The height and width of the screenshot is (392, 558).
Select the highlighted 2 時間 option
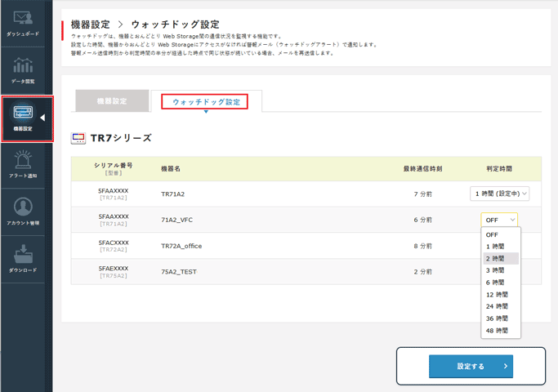495,258
